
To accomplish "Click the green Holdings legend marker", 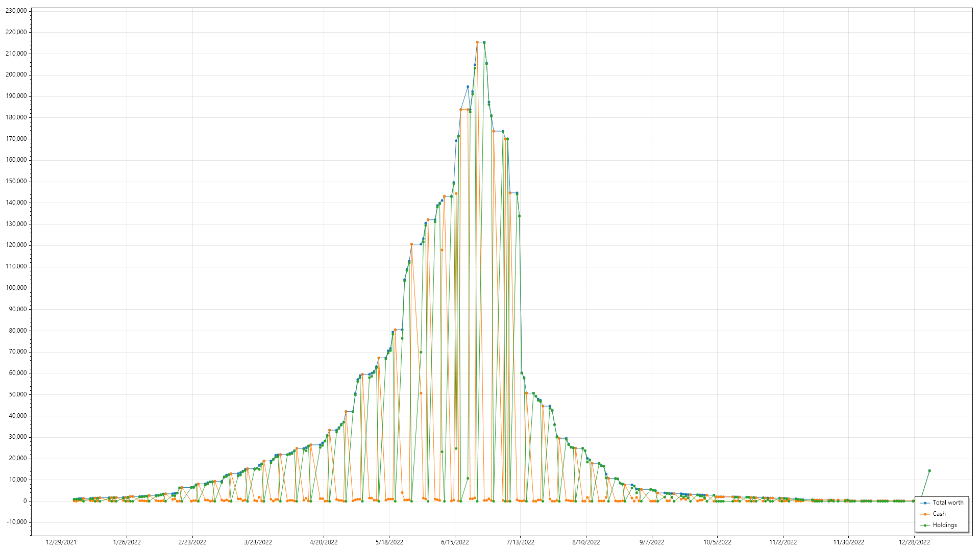I will (925, 525).
